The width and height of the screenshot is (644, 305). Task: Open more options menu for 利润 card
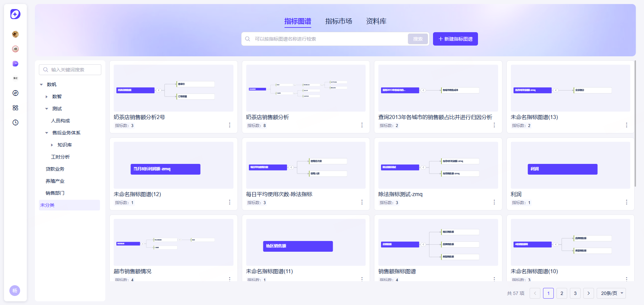click(627, 202)
